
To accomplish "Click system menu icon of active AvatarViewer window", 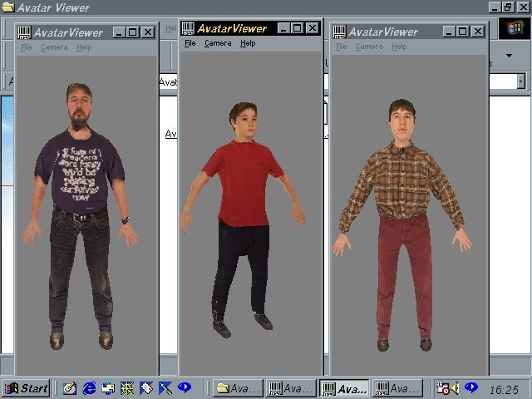I will pyautogui.click(x=189, y=28).
